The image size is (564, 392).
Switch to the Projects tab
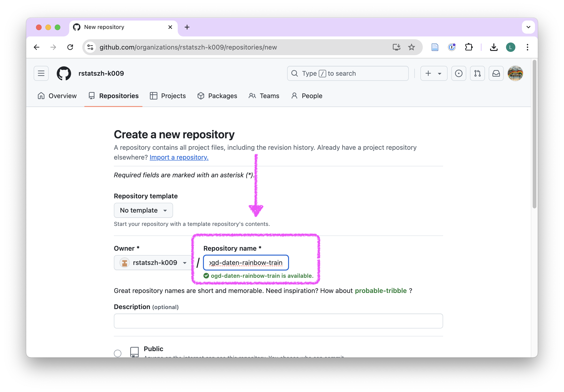(168, 96)
